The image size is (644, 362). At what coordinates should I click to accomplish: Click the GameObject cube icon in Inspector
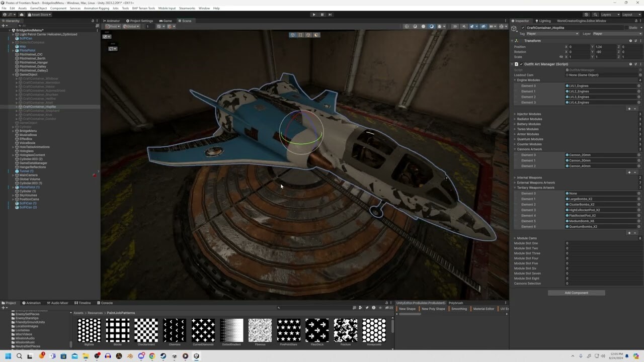513,29
